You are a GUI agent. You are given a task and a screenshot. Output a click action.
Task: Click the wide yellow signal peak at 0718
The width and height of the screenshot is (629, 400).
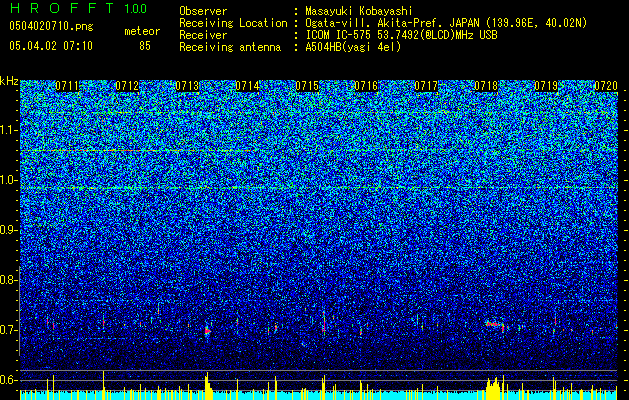click(x=494, y=388)
